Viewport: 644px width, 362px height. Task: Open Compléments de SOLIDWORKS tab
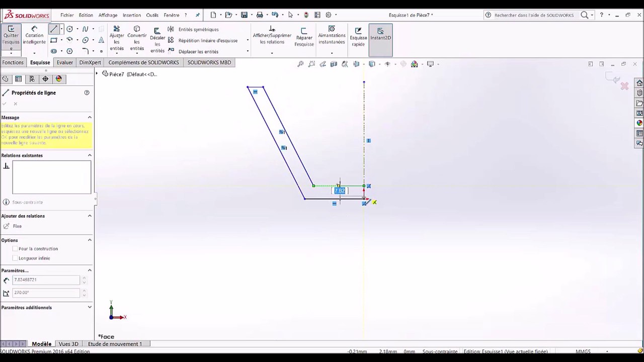click(143, 62)
